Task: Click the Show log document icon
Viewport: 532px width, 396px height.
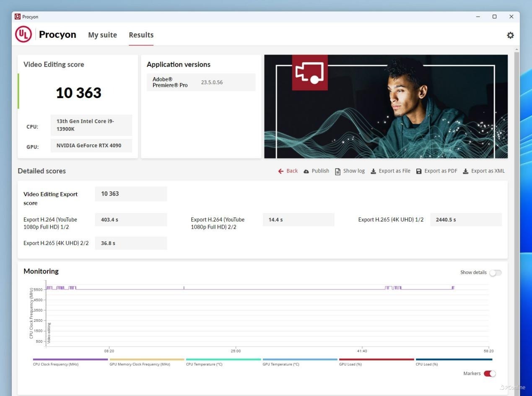Action: [x=337, y=171]
